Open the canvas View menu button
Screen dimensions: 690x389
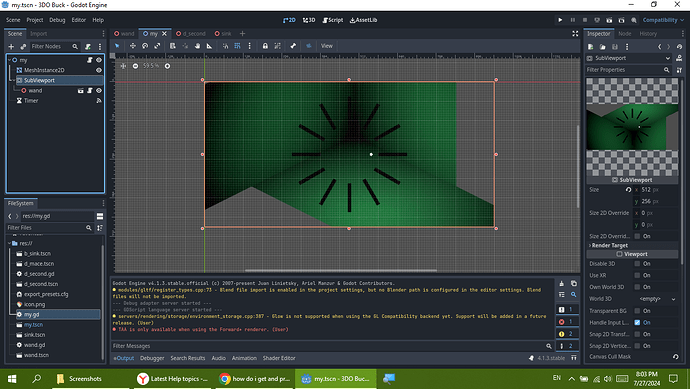click(327, 46)
